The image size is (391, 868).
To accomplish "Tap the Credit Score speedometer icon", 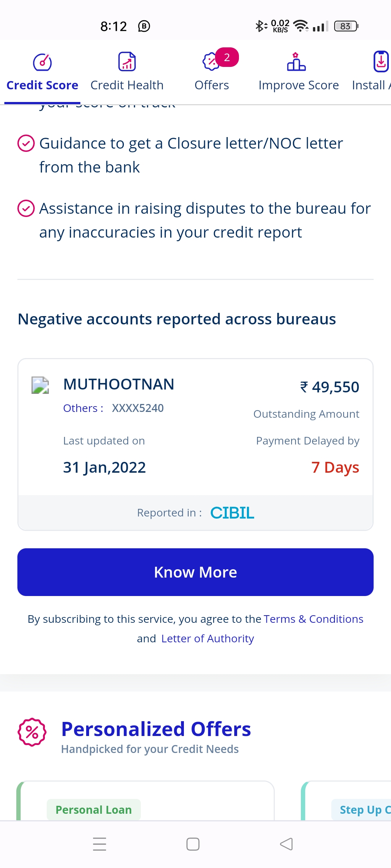I will pyautogui.click(x=42, y=62).
